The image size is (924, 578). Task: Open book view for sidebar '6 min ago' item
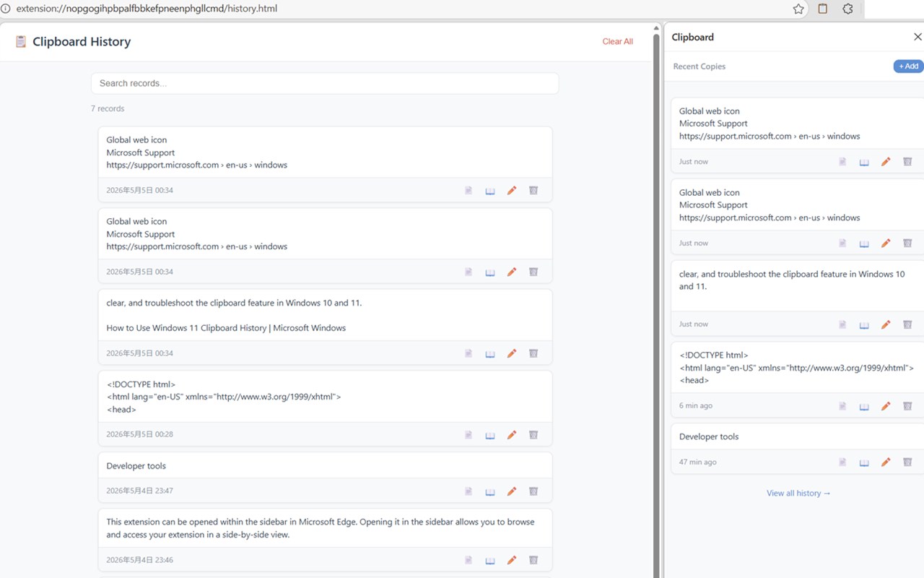click(x=864, y=406)
